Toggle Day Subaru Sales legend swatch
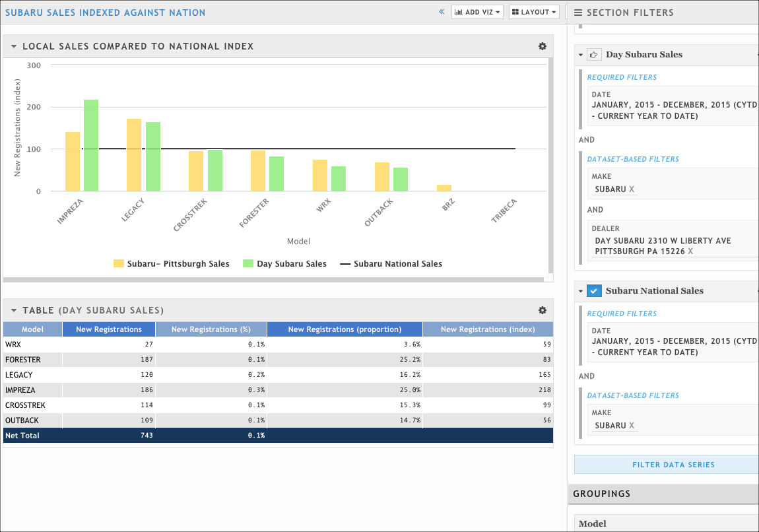 pyautogui.click(x=248, y=264)
